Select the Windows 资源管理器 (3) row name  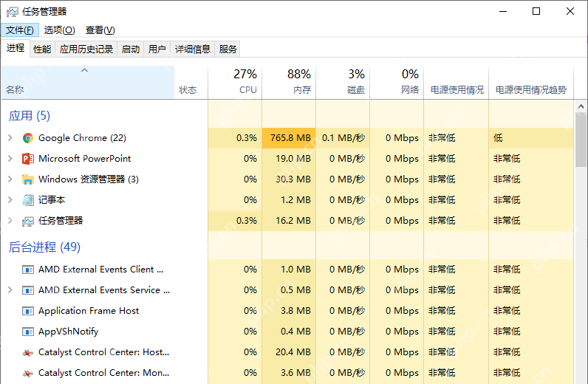pyautogui.click(x=89, y=179)
